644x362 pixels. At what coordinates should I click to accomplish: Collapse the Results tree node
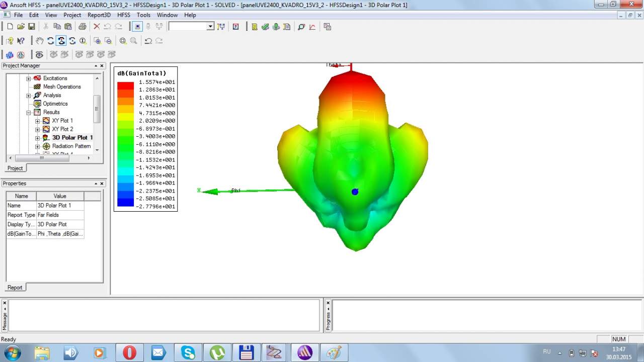pyautogui.click(x=29, y=112)
